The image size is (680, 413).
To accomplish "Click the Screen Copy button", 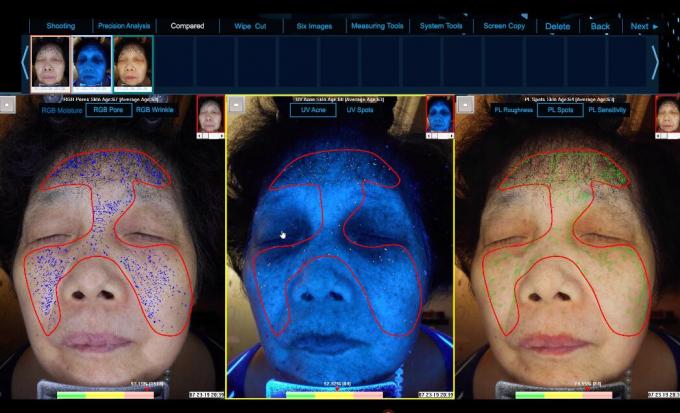I will (x=504, y=26).
